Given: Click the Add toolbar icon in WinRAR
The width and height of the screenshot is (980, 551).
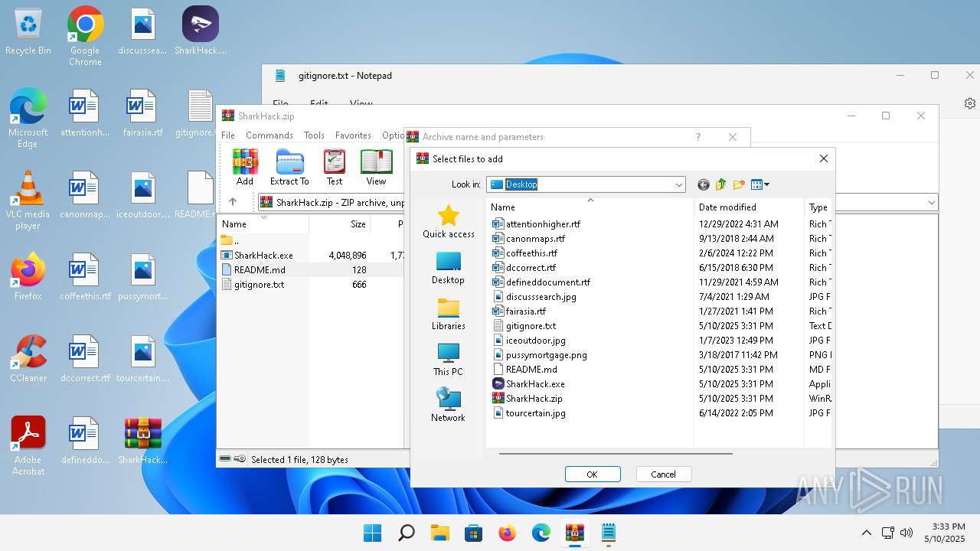Looking at the screenshot, I should (245, 168).
